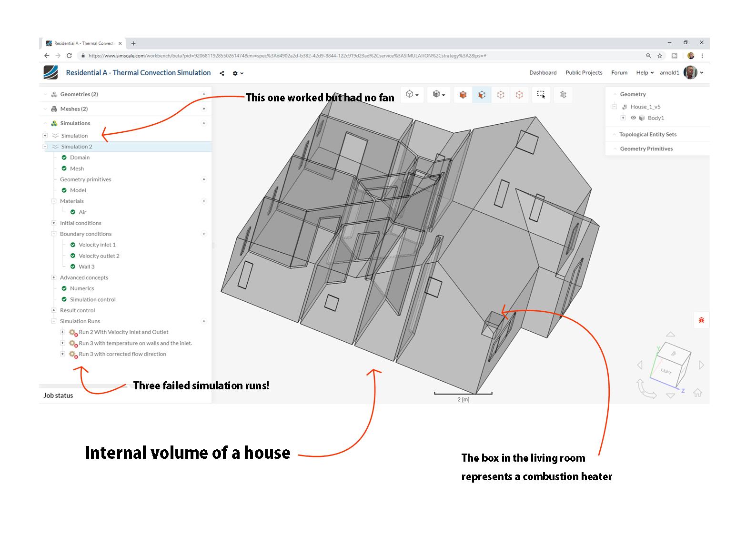
Task: Go to the Dashboard link
Action: [543, 73]
